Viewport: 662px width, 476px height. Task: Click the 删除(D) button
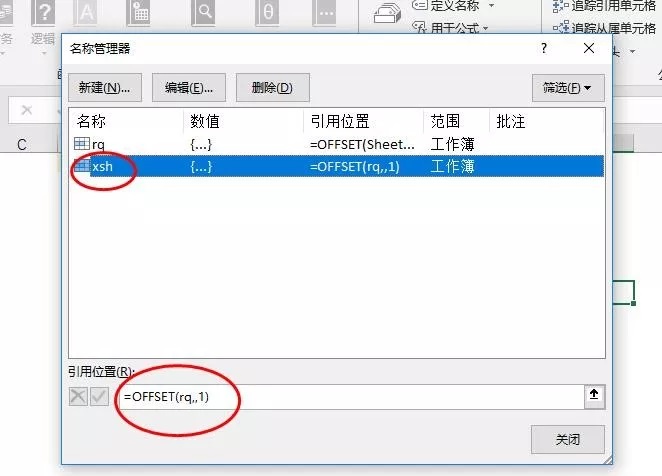pyautogui.click(x=272, y=87)
